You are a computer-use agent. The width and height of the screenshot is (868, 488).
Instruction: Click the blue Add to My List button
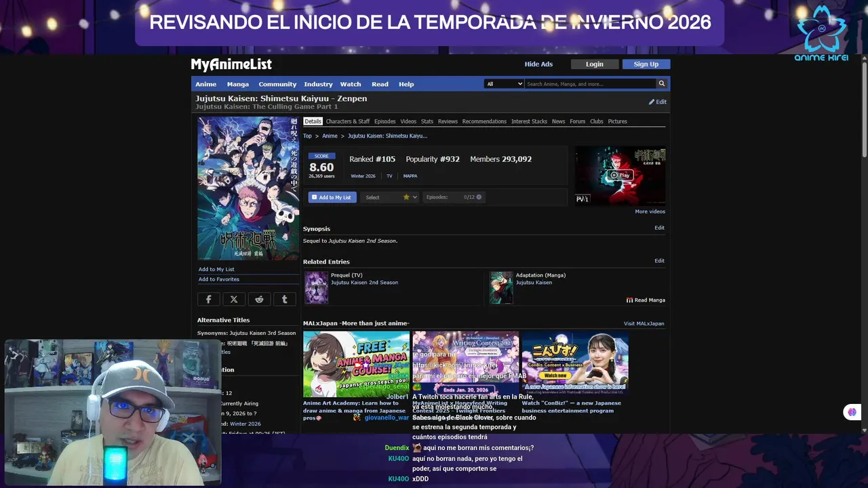(332, 197)
